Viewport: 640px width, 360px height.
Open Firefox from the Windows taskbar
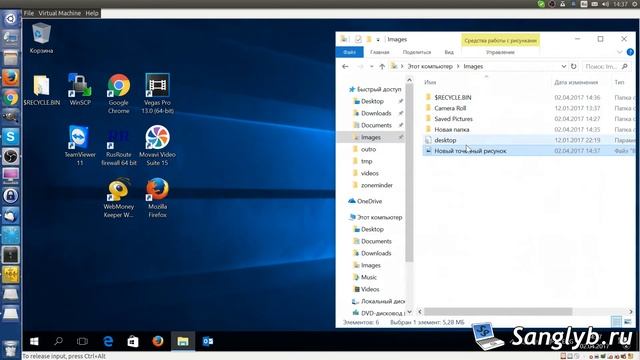pyautogui.click(x=158, y=341)
